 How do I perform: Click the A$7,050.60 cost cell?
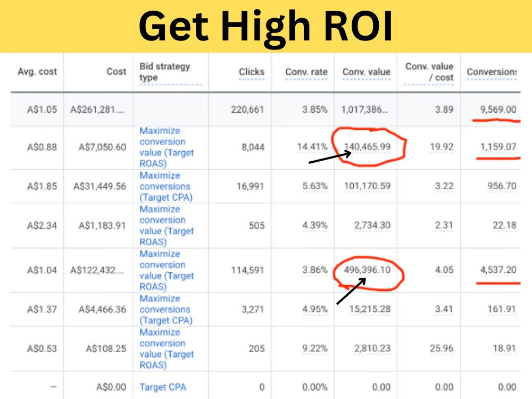pyautogui.click(x=103, y=147)
